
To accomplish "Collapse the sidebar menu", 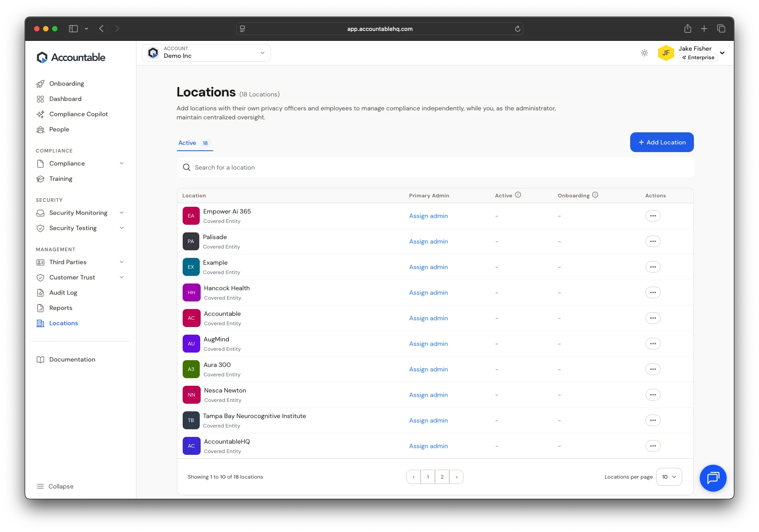I will 55,487.
